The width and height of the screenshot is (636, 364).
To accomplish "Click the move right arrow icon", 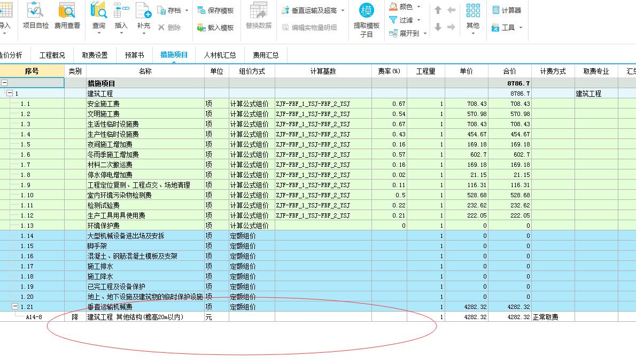I will coord(451,27).
